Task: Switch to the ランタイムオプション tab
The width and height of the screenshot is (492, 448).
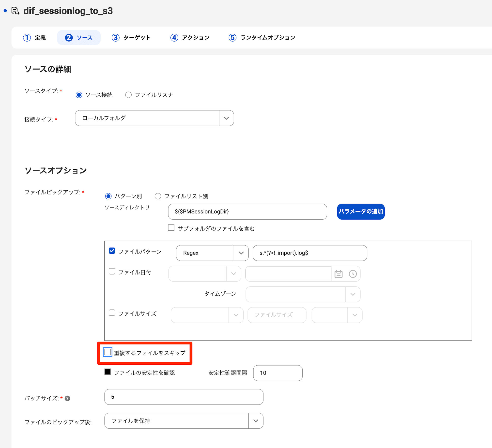Action: click(x=262, y=38)
